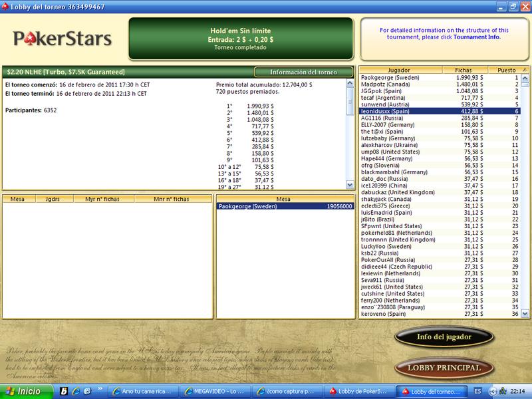532x399 pixels.
Task: Select player tecaf (Argentina)
Action: [440, 98]
